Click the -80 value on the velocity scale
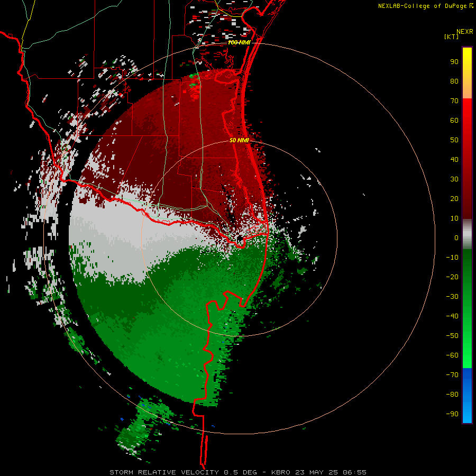The height and width of the screenshot is (476, 476). pos(452,395)
